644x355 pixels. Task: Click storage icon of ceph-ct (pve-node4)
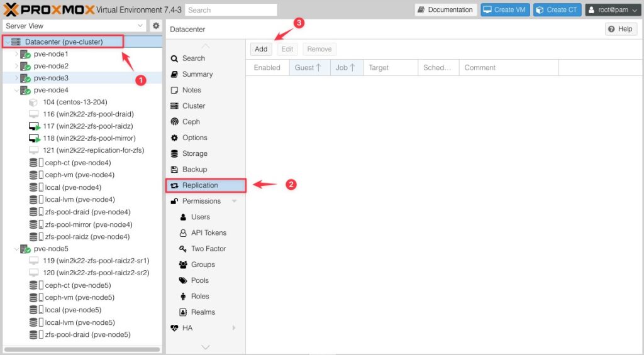[36, 163]
